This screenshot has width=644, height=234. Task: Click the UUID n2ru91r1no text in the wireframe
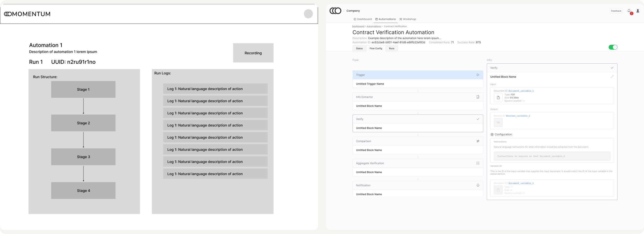73,62
